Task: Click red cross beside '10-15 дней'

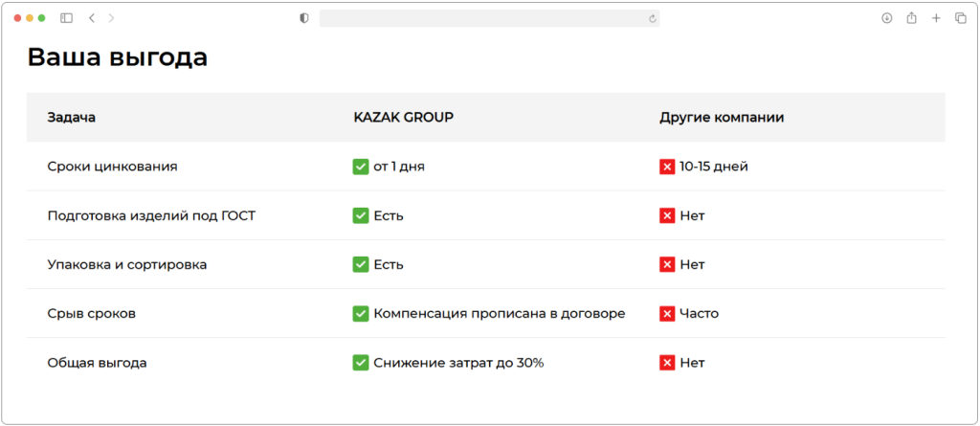Action: tap(667, 167)
